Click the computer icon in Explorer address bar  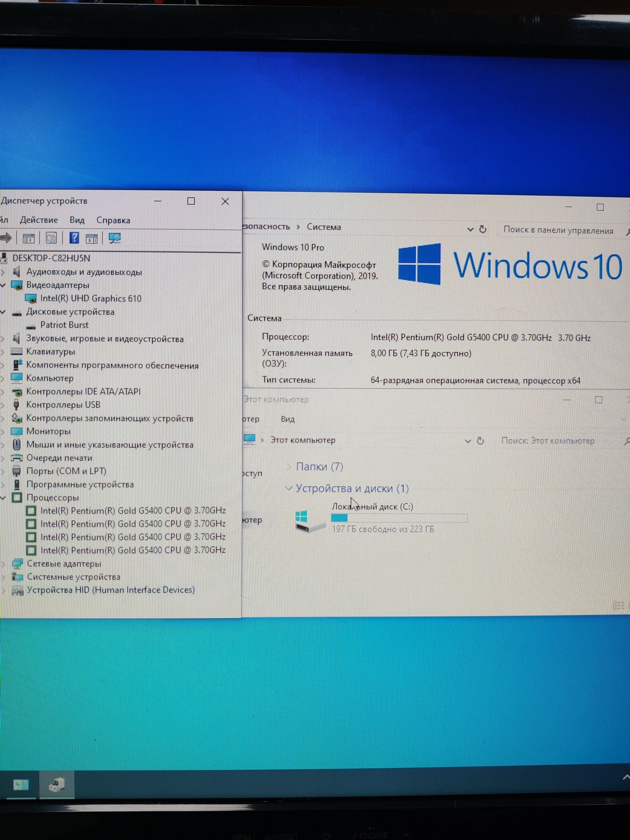coord(249,439)
